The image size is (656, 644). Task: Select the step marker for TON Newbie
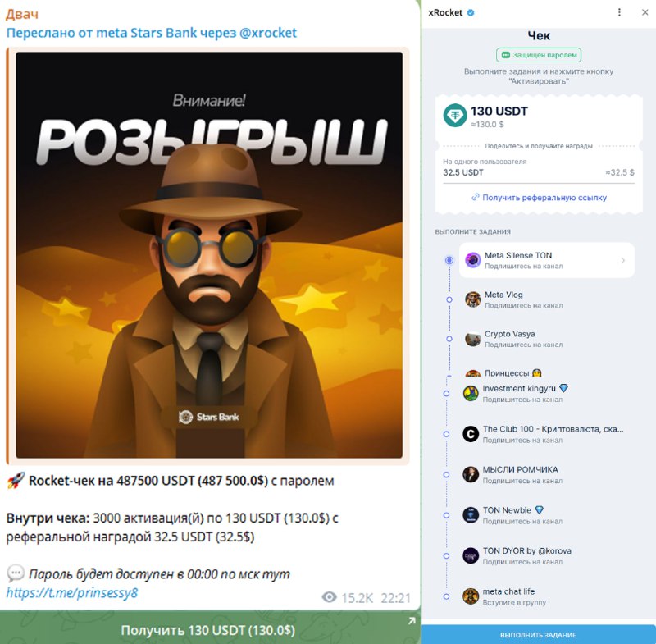tap(446, 515)
